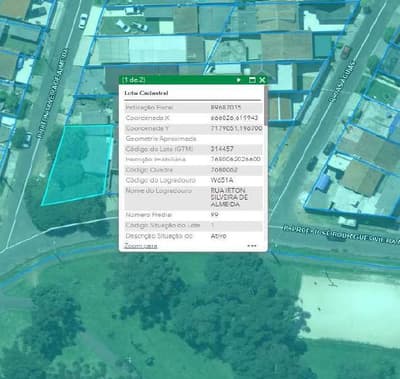Click the '(1 de 2)' popup title
The height and width of the screenshot is (379, 400).
click(x=133, y=80)
